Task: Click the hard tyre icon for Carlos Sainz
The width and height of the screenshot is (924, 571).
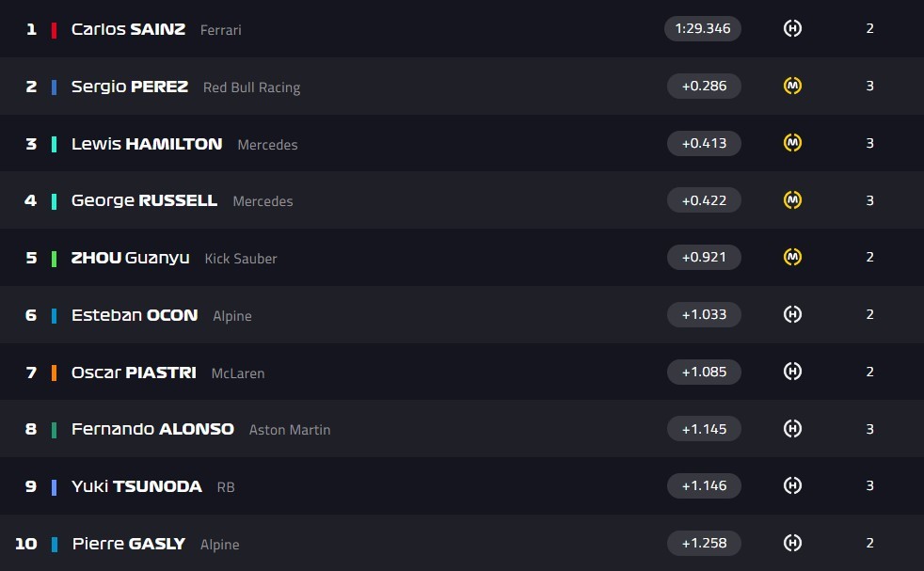Action: click(792, 28)
